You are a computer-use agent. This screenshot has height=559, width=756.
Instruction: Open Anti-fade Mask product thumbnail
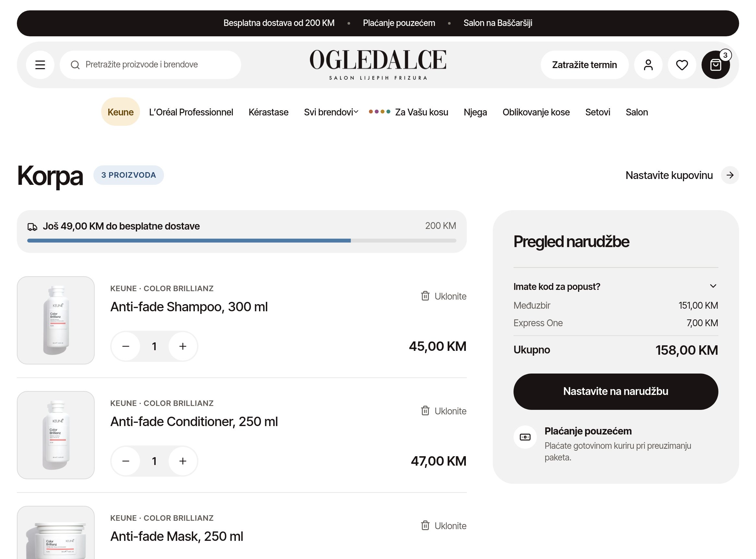[56, 533]
